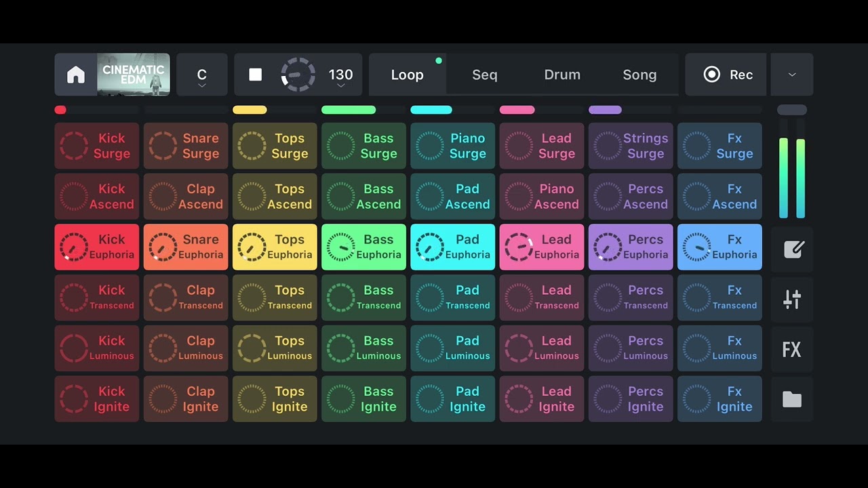The width and height of the screenshot is (868, 488).
Task: Open the mixer sliders panel
Action: (x=792, y=300)
